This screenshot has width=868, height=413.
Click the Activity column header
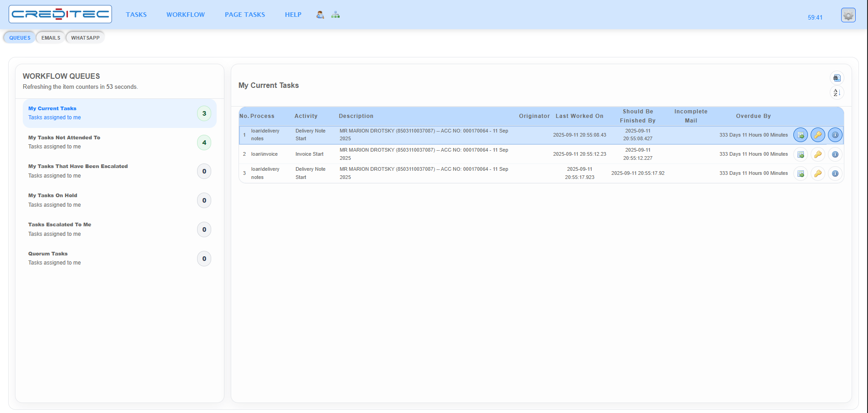point(306,116)
